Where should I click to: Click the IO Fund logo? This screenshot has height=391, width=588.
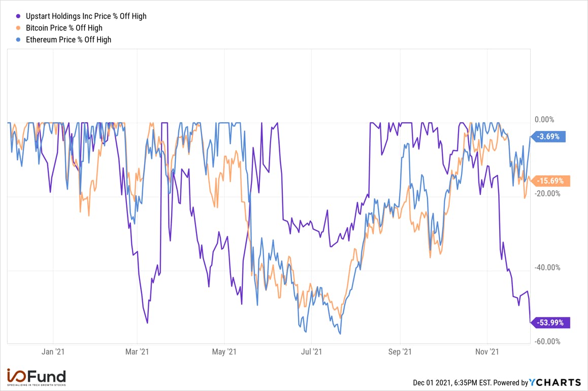tap(37, 377)
